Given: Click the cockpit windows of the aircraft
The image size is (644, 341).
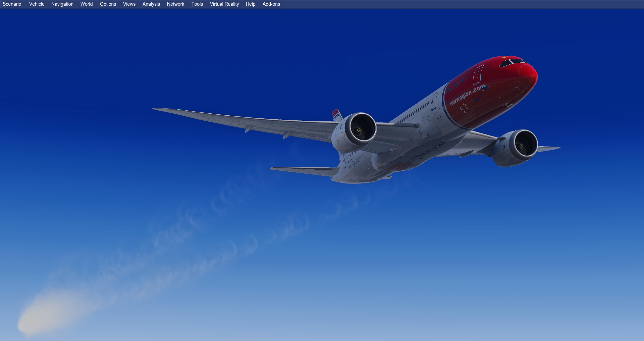Looking at the screenshot, I should [x=512, y=62].
